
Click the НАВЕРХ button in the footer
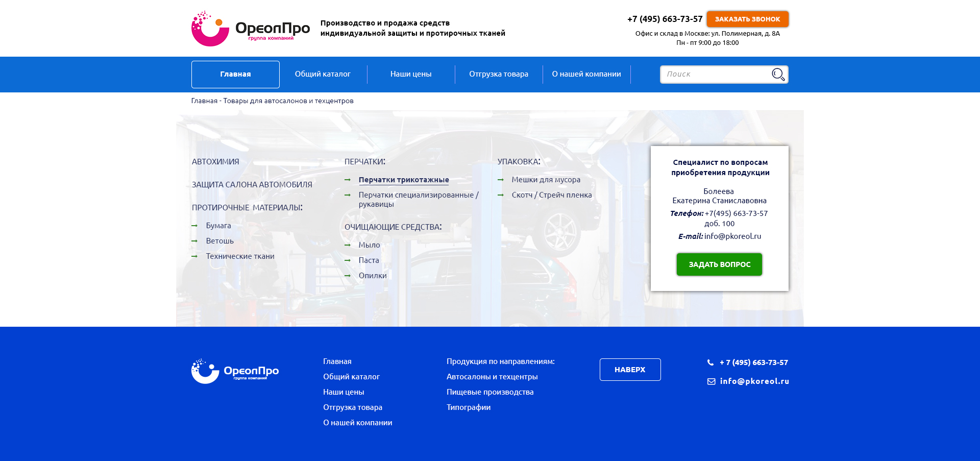[x=630, y=369]
